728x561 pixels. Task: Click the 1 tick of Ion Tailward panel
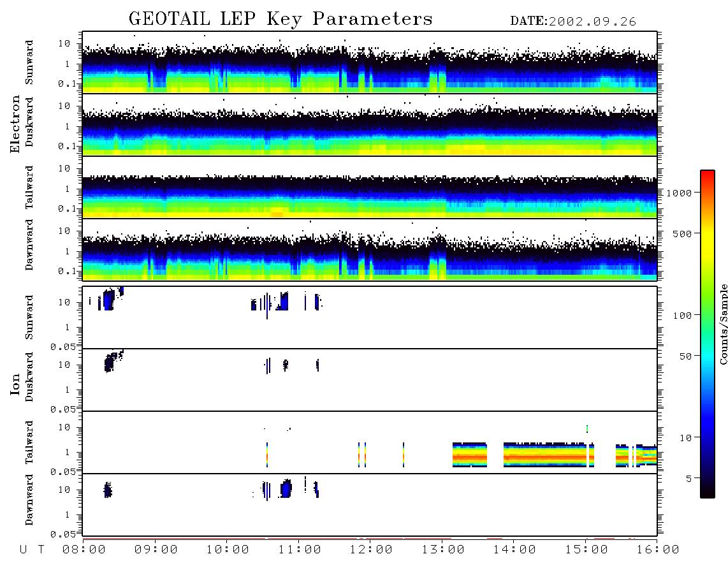[68, 453]
